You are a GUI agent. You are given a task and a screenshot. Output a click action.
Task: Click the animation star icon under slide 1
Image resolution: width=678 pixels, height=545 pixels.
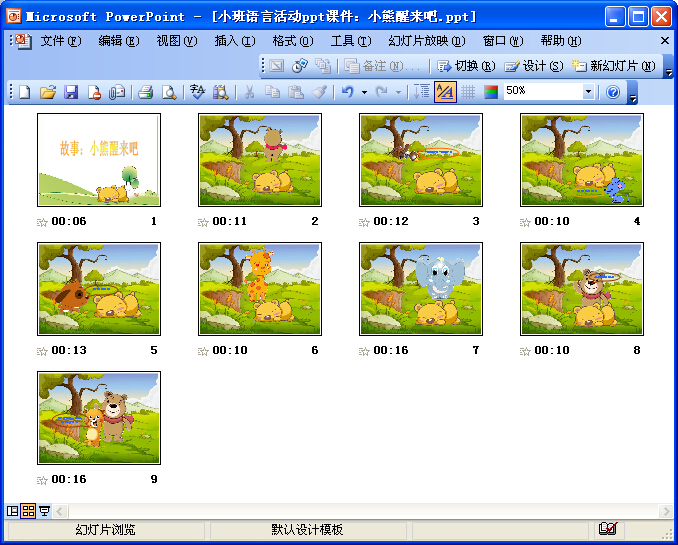coord(42,222)
